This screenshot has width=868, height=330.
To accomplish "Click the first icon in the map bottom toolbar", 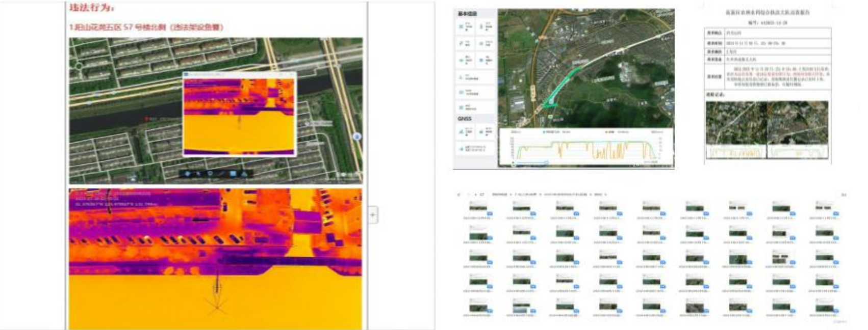I will [x=187, y=174].
